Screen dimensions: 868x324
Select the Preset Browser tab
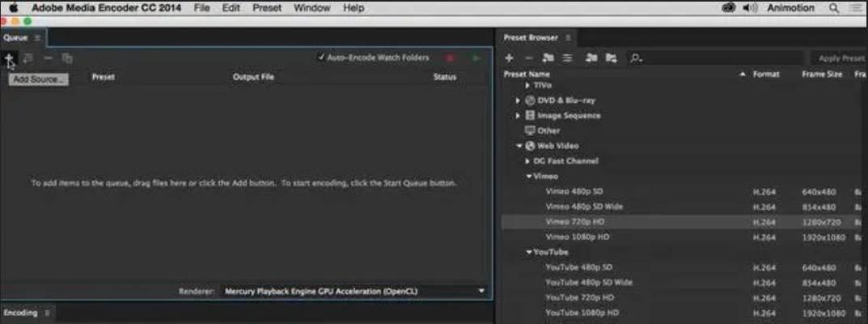(531, 37)
